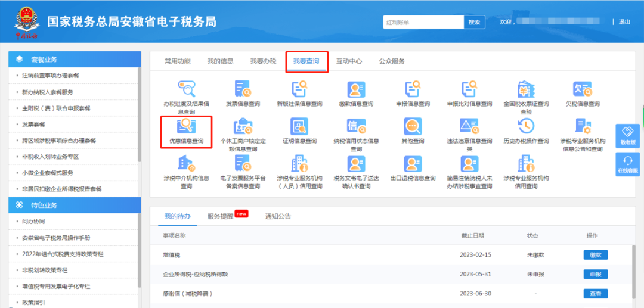
Task: Open 2022年组合式税费支持政策专栏 link
Action: [x=63, y=254]
